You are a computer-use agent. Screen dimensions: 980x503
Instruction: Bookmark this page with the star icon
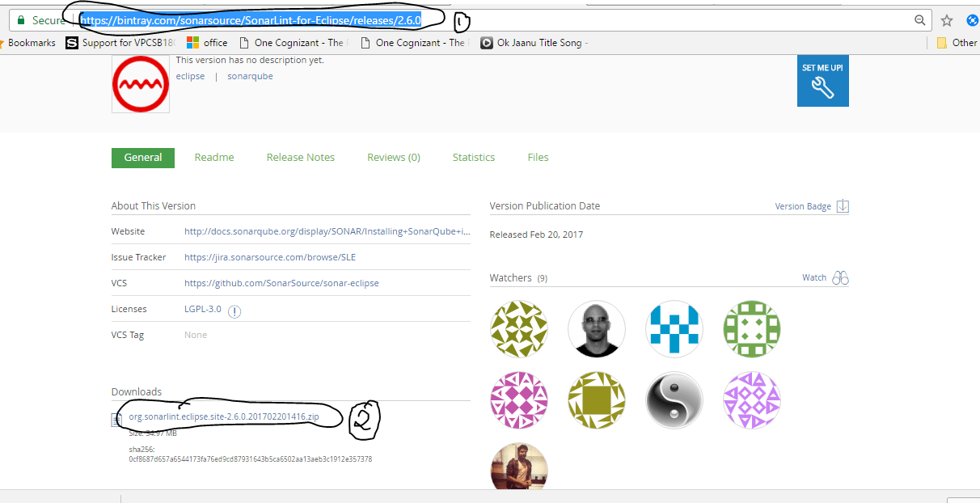click(x=947, y=20)
